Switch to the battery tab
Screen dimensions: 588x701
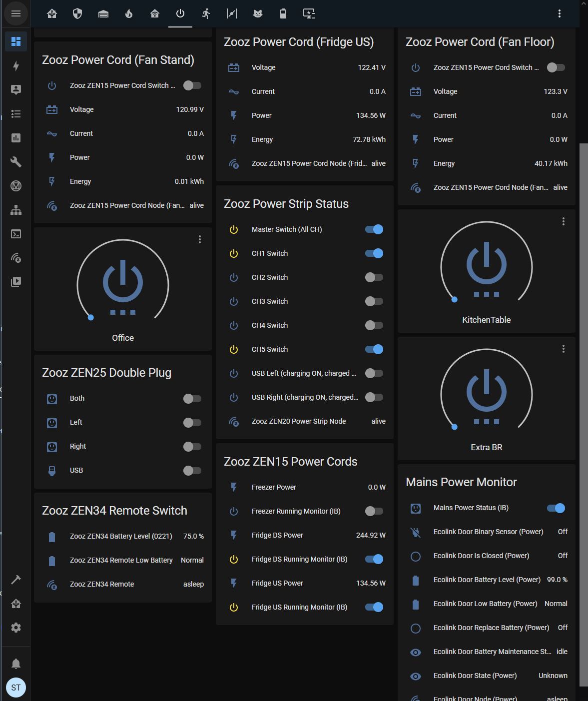pos(283,14)
